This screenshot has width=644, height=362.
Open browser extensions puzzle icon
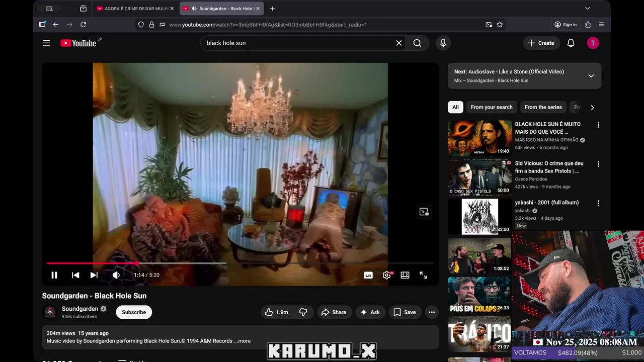click(x=588, y=25)
